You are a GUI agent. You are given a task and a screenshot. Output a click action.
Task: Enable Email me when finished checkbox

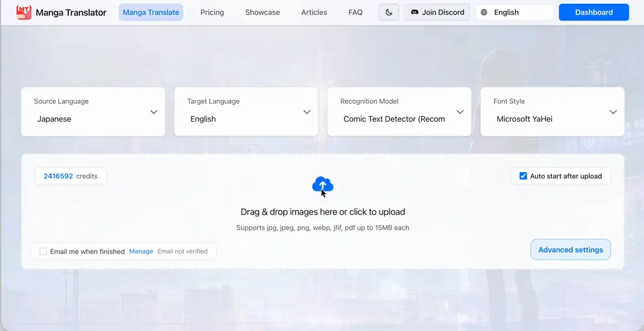[43, 252]
